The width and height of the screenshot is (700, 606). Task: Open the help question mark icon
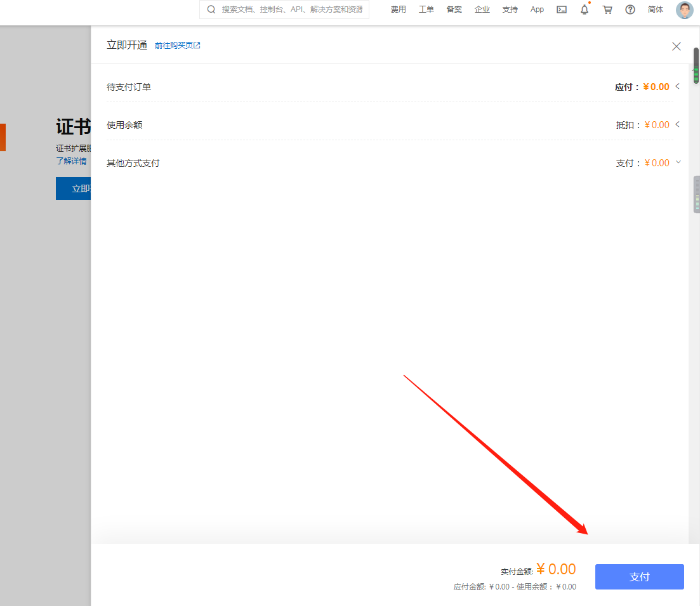coord(630,10)
